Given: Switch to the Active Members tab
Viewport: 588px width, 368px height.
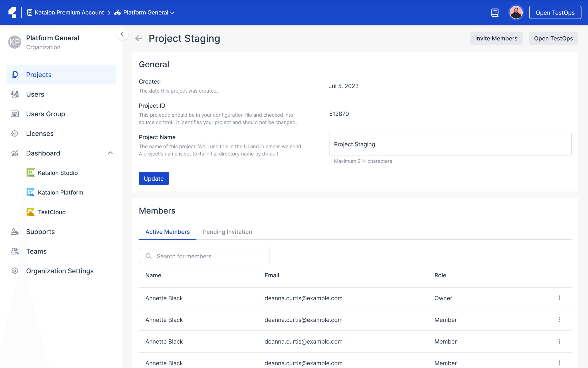Looking at the screenshot, I should [x=167, y=231].
